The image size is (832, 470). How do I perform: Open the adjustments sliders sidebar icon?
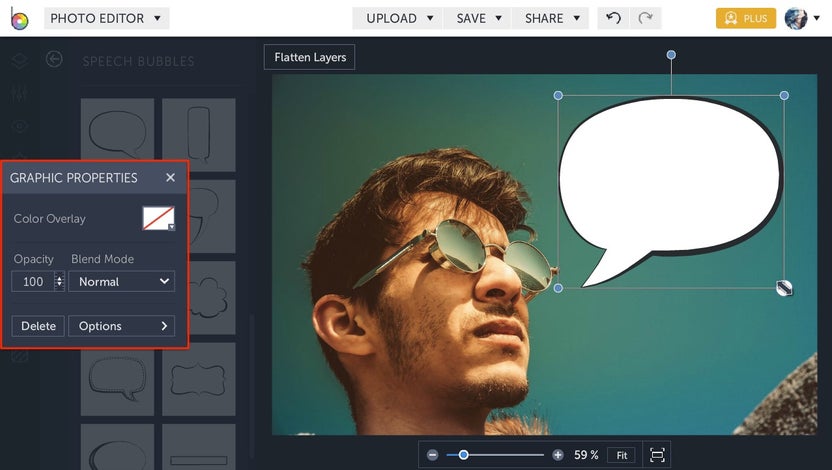[x=20, y=93]
